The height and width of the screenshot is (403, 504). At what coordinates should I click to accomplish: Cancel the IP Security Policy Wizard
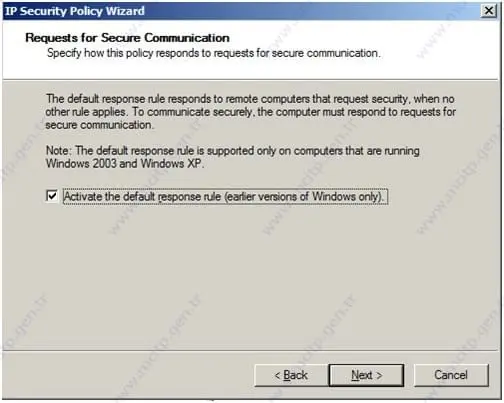click(451, 375)
